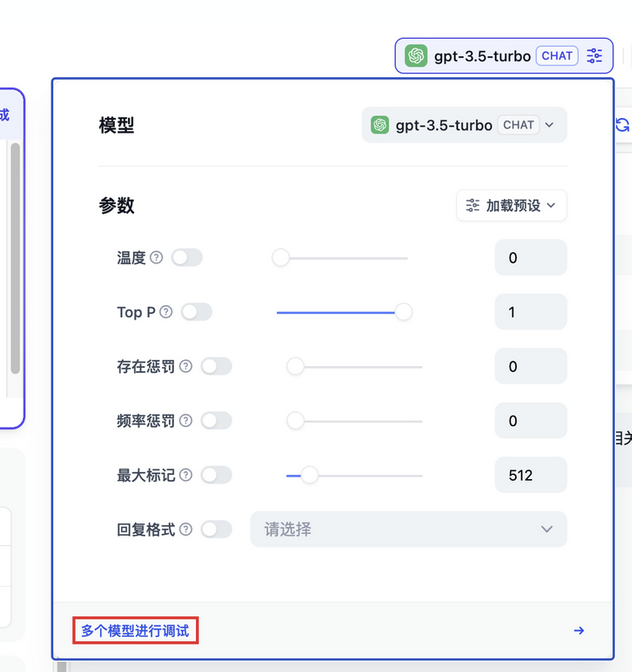Viewport: 632px width, 672px height.
Task: Toggle the Top P switch
Action: 197,312
